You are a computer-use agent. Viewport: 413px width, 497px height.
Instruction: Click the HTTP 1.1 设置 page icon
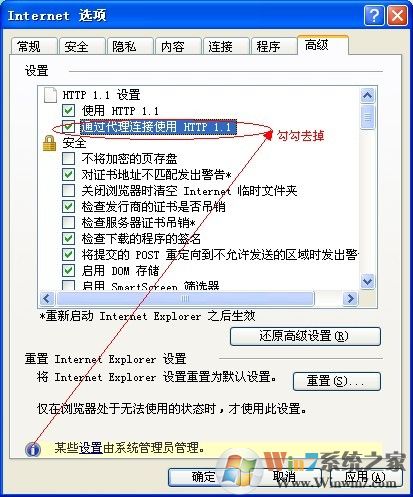point(50,95)
